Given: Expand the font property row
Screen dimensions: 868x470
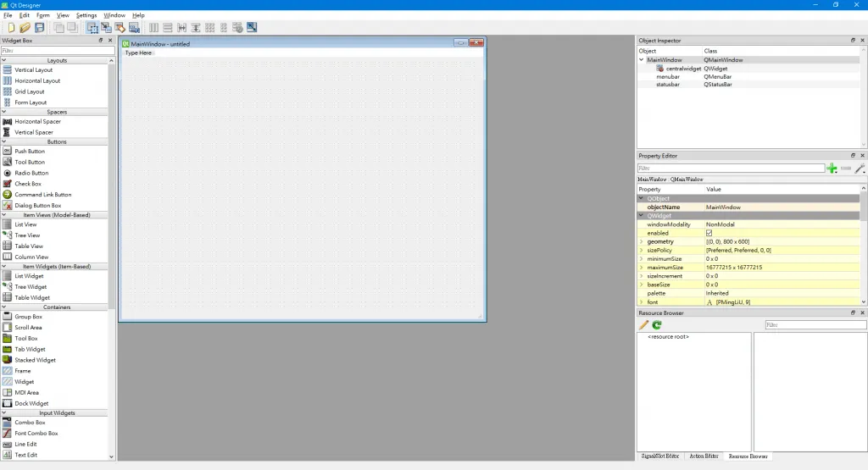Looking at the screenshot, I should click(x=642, y=301).
